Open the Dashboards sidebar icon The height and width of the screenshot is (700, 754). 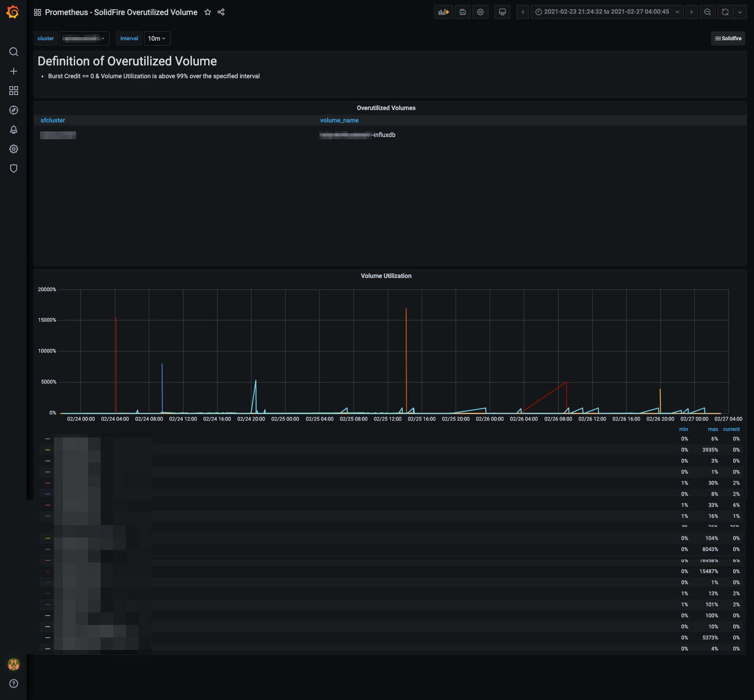click(x=14, y=91)
